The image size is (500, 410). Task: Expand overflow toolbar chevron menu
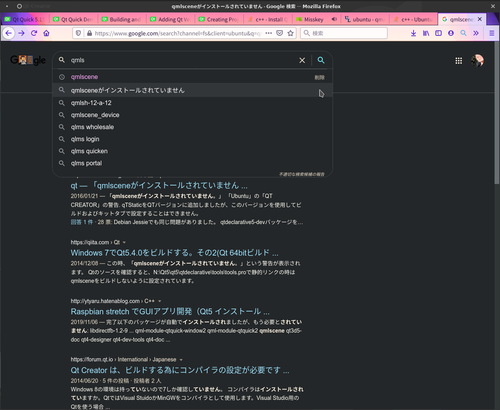[476, 33]
